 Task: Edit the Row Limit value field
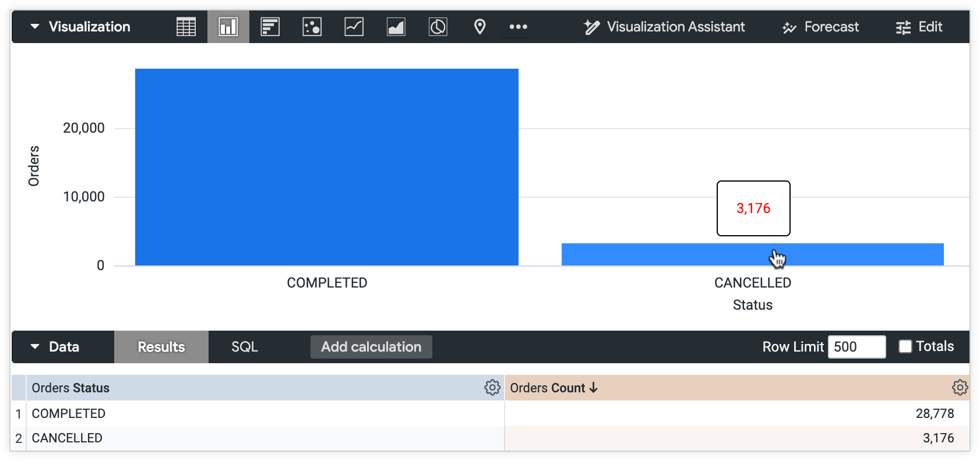tap(856, 346)
